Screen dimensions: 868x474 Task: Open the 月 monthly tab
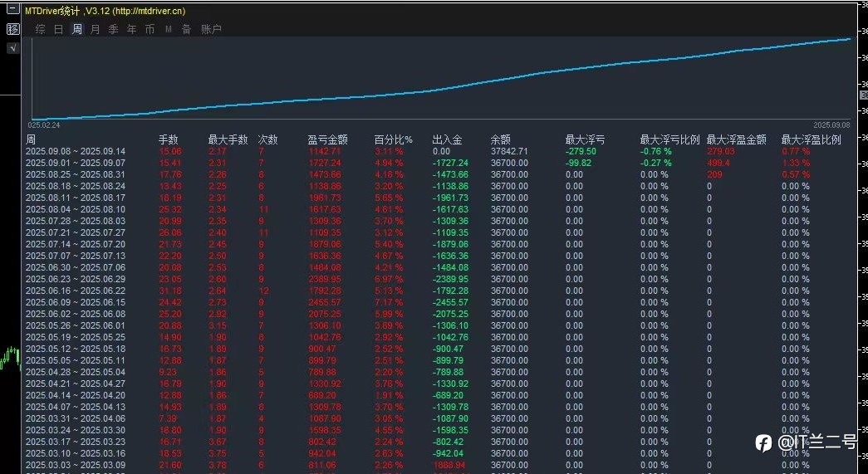pos(96,29)
